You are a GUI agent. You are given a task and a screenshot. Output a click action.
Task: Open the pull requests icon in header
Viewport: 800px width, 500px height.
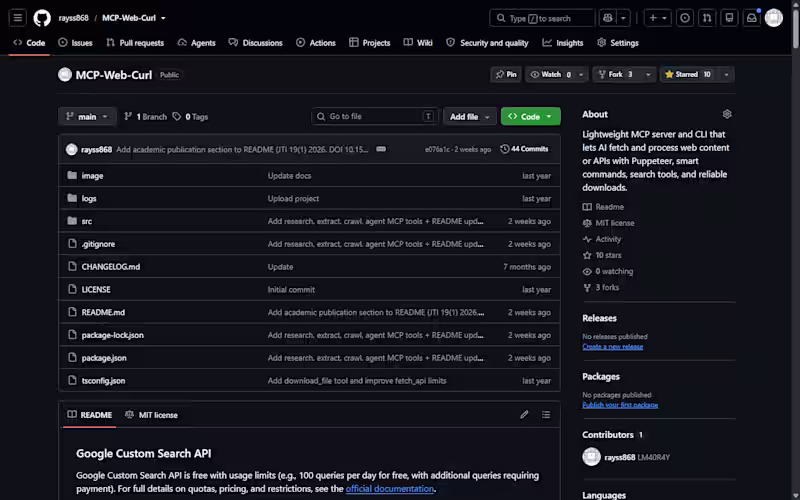point(707,18)
